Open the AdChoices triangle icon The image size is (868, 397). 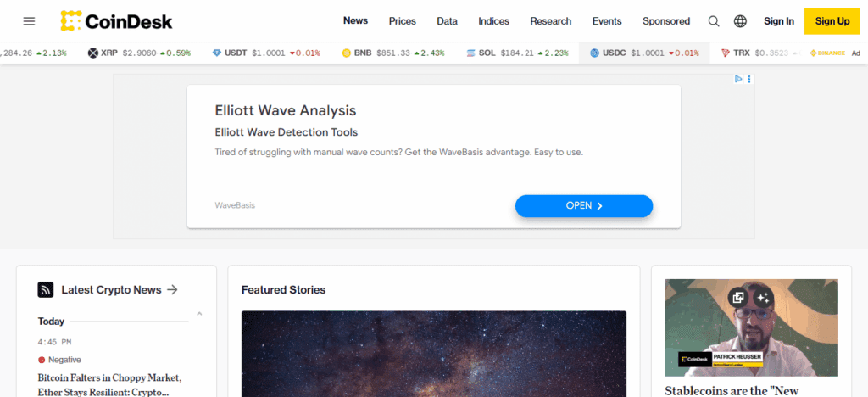[x=738, y=79]
